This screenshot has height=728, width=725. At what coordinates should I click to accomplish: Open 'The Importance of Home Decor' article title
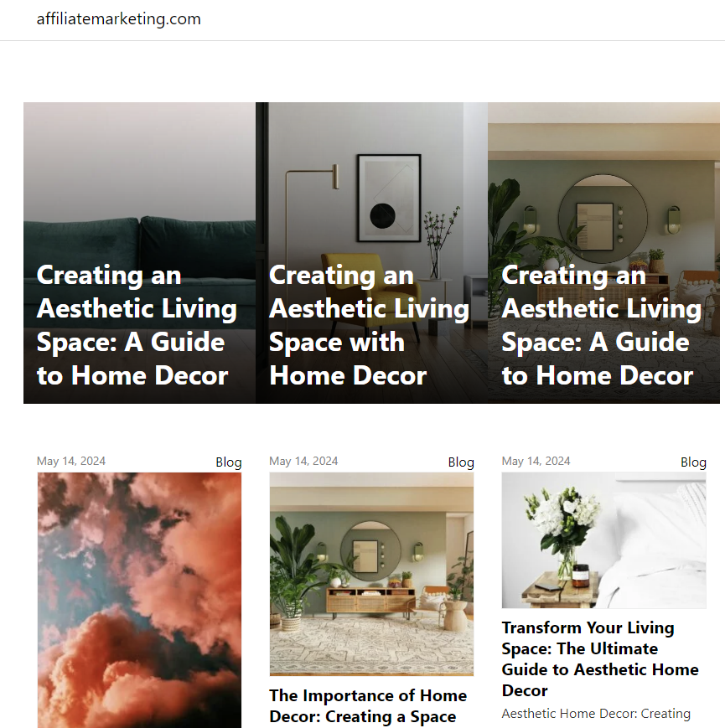(x=368, y=706)
